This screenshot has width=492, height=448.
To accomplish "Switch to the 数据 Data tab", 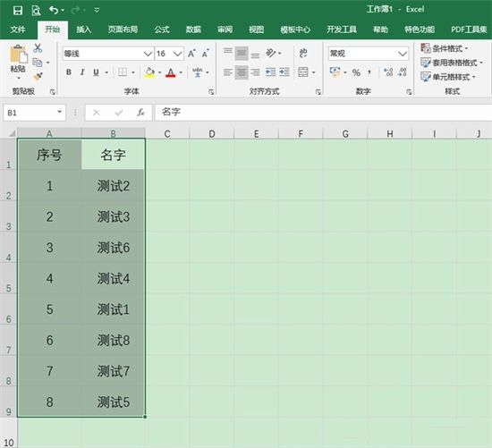I will [193, 30].
